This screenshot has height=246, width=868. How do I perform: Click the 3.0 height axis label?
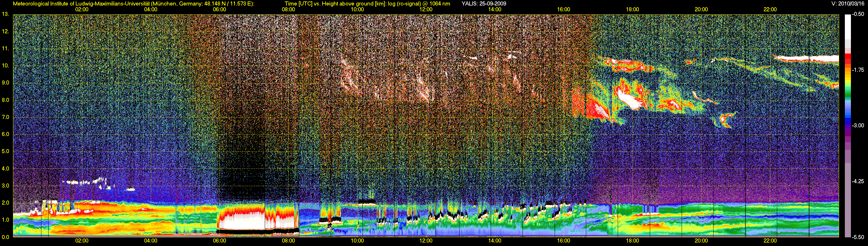(x=5, y=185)
